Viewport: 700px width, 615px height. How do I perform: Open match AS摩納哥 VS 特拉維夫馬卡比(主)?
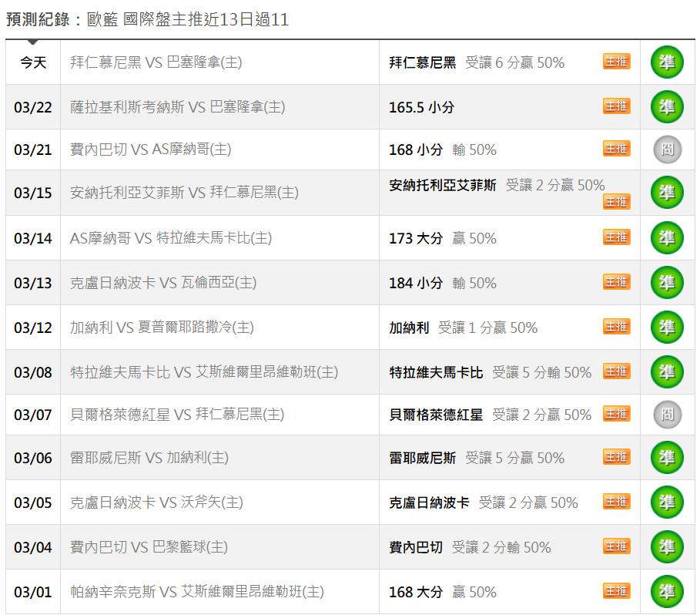(170, 237)
